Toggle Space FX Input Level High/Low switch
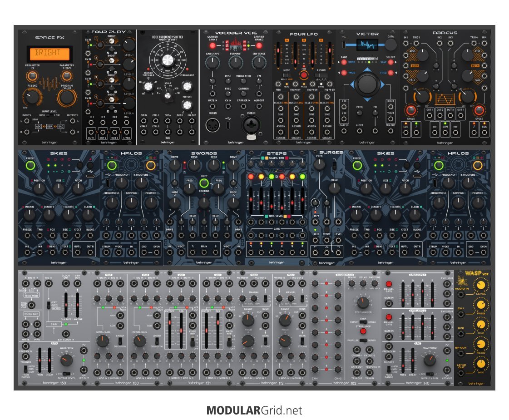 pyautogui.click(x=49, y=115)
